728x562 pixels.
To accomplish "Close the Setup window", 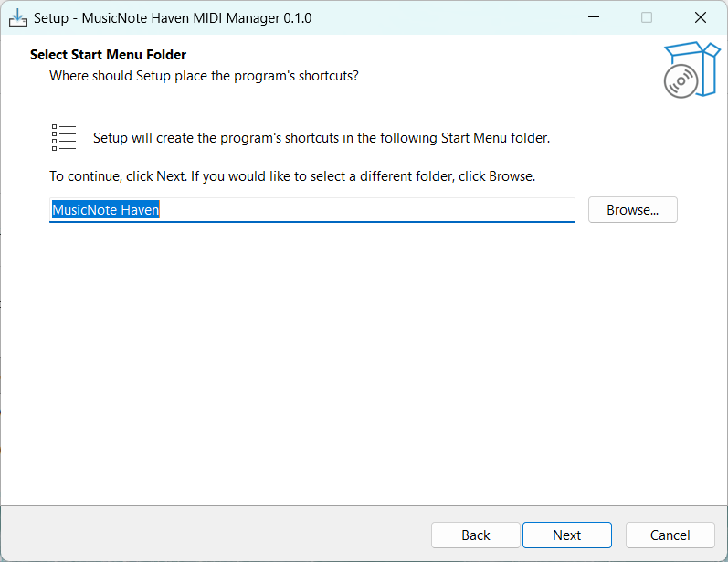I will 701,17.
